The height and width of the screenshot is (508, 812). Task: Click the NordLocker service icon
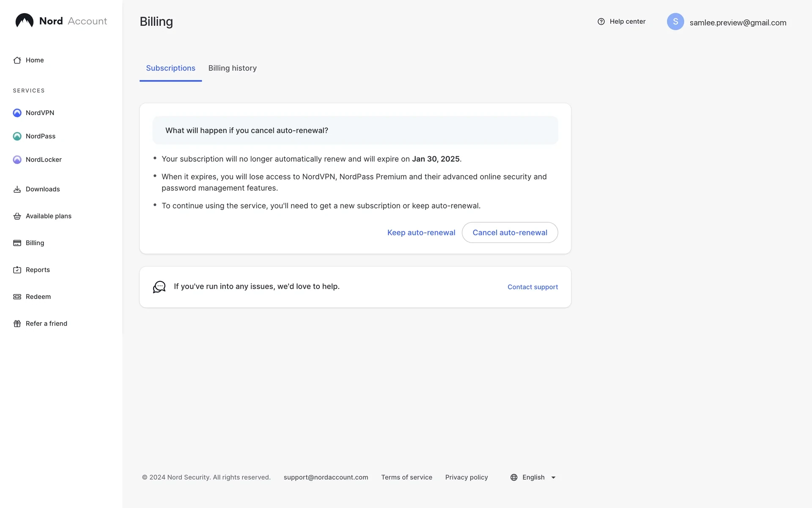coord(17,160)
